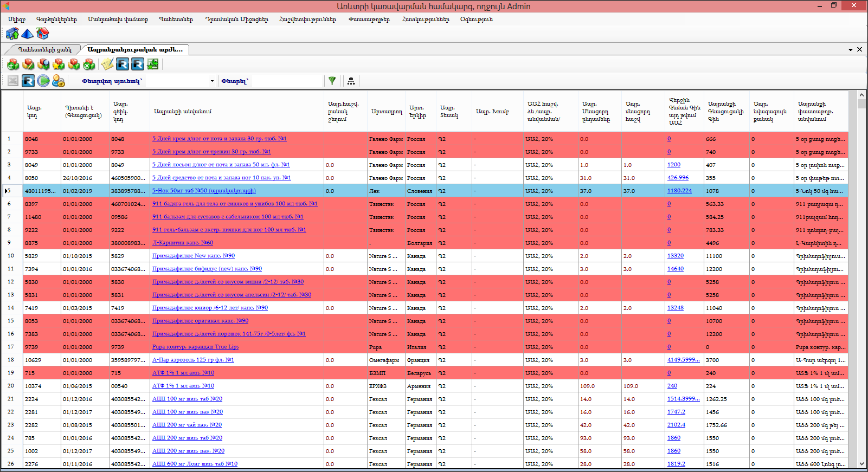The image size is (868, 472).
Task: Click the green play arrow icon
Action: (x=43, y=81)
